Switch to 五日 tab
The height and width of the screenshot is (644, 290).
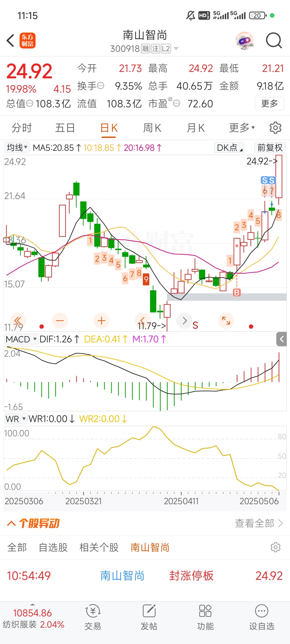(65, 128)
